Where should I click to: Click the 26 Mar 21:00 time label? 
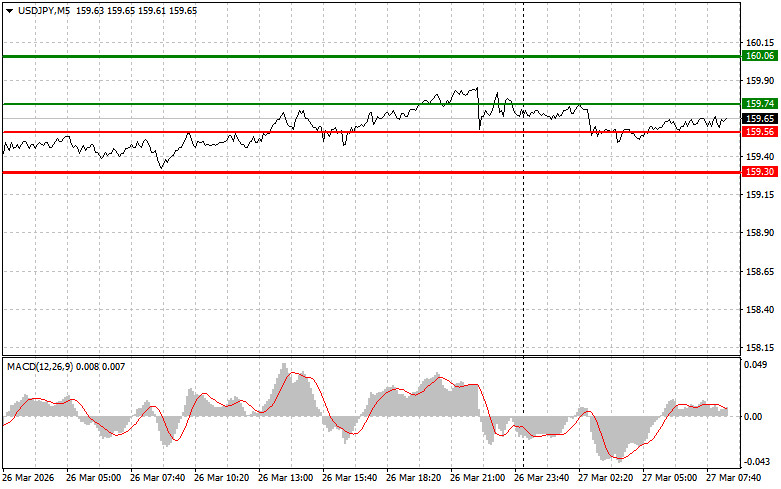click(x=480, y=478)
